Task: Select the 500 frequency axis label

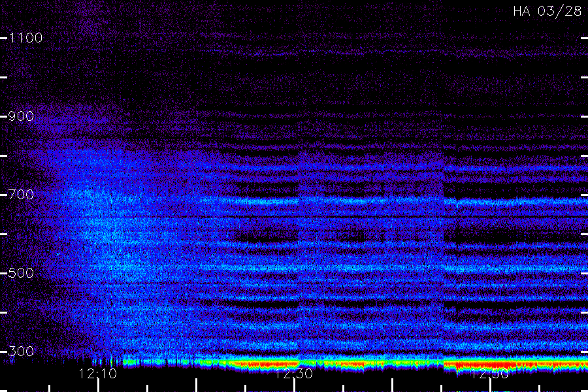Action: (21, 273)
